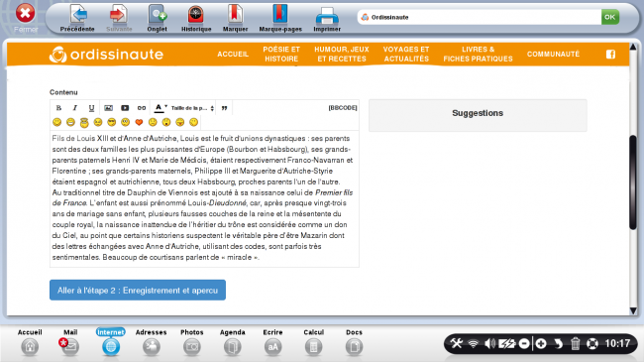Insert the first smiling emoji
This screenshot has width=644, height=362.
click(57, 122)
